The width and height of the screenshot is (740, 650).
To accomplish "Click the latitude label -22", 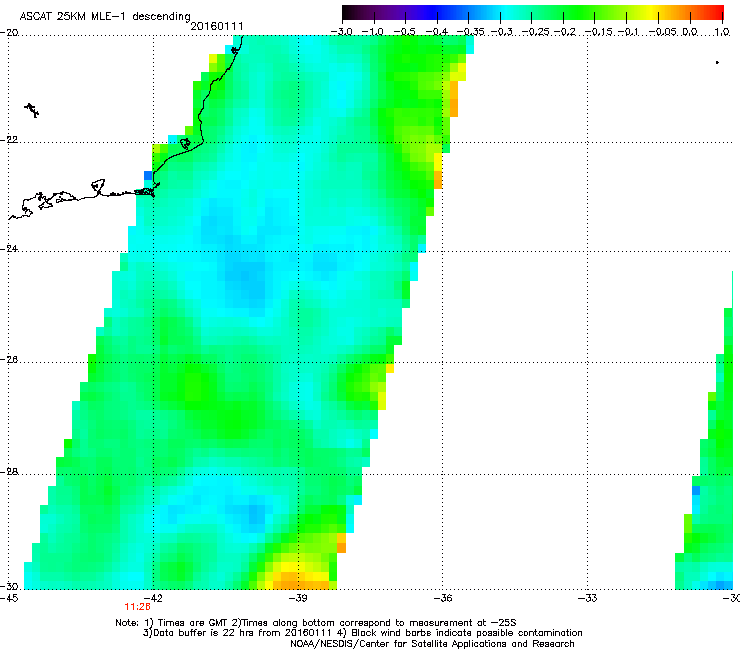I will point(9,140).
